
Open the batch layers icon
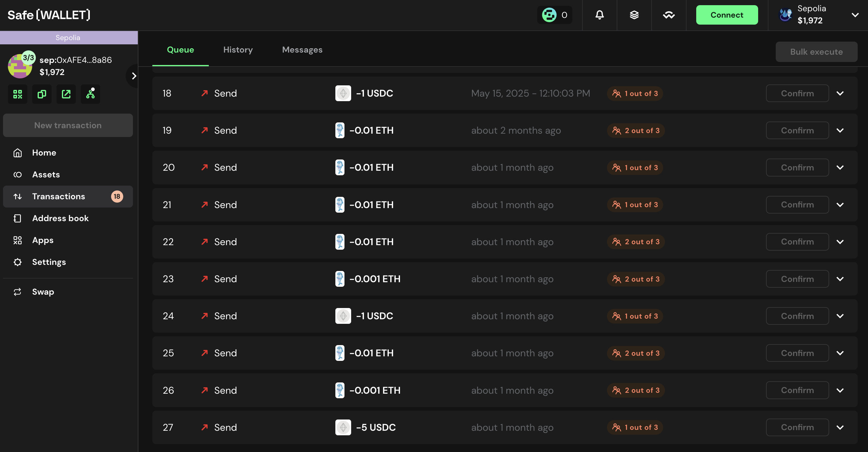pos(634,15)
